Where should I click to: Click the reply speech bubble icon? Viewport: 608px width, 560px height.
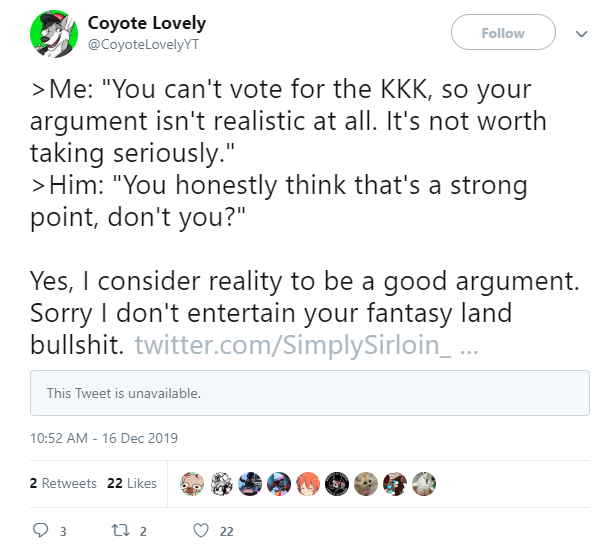40,530
